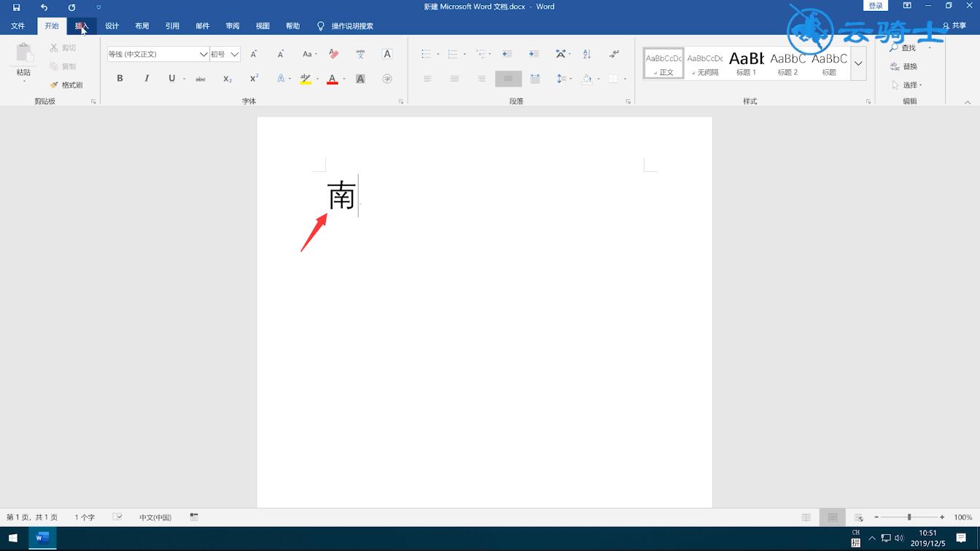This screenshot has width=980, height=551.
Task: Align paragraph text left
Action: [427, 79]
